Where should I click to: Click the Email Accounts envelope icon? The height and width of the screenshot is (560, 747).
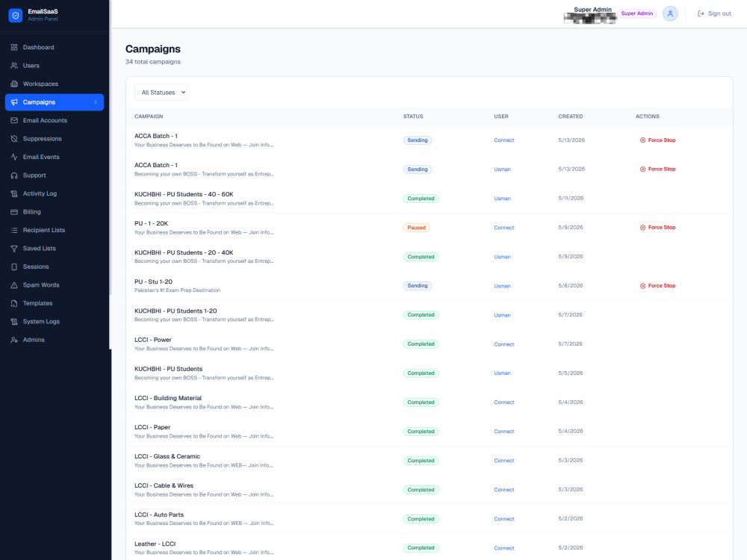[14, 120]
